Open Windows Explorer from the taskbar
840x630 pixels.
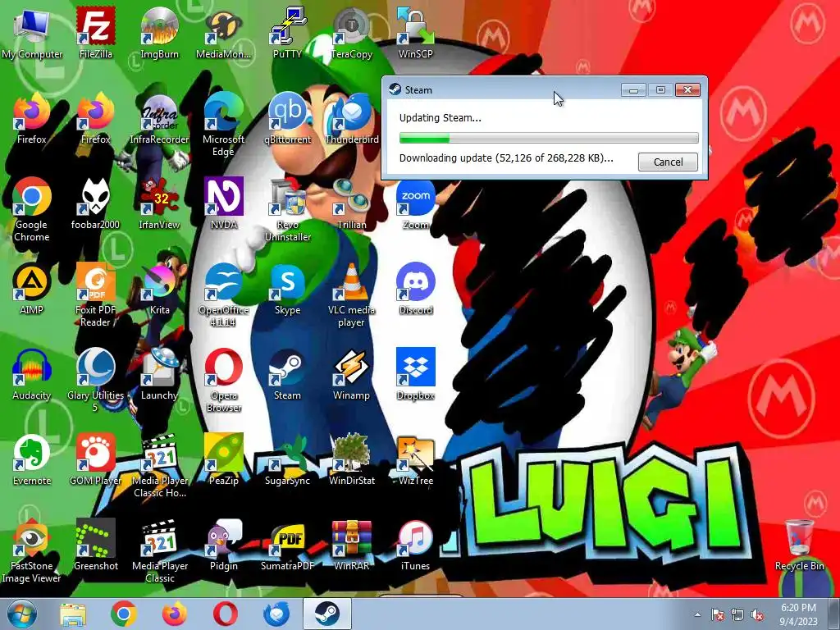click(72, 614)
